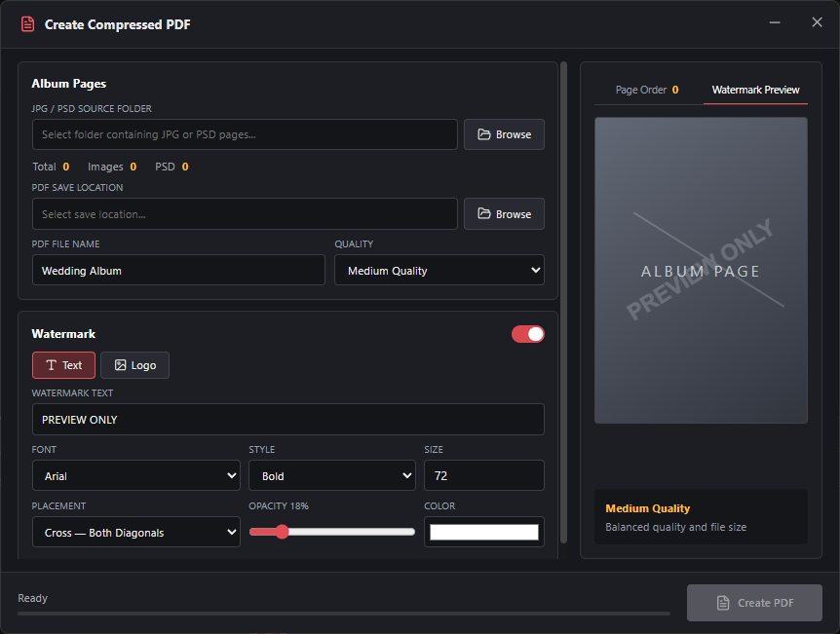Switch to the Page Order tab

[x=647, y=90]
